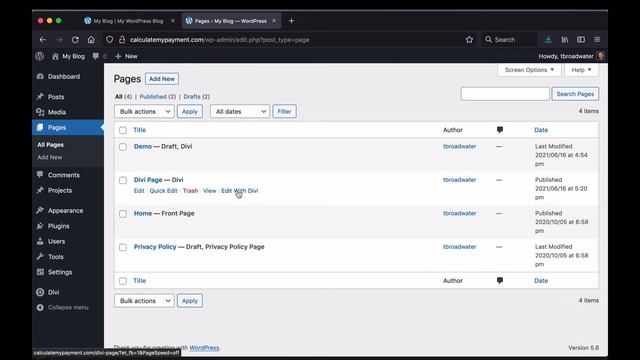Select the Privacy Policy checkbox
This screenshot has height=360, width=640.
[123, 247]
